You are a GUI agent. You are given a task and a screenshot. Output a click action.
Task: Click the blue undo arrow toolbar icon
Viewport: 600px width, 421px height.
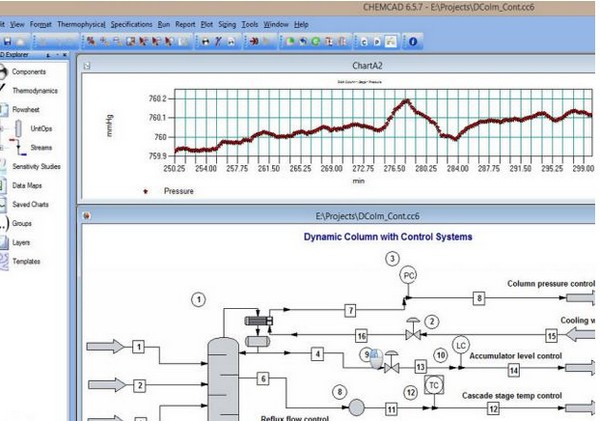[303, 41]
